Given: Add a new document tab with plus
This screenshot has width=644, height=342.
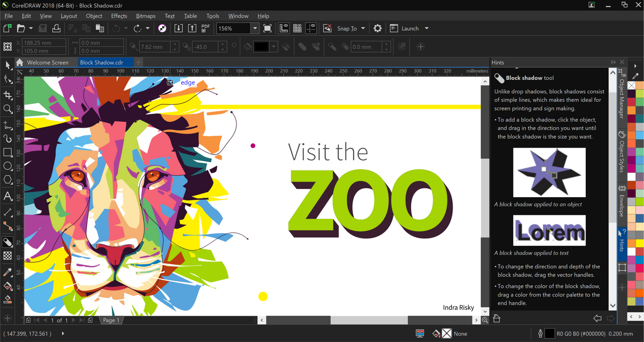Looking at the screenshot, I should (x=139, y=62).
